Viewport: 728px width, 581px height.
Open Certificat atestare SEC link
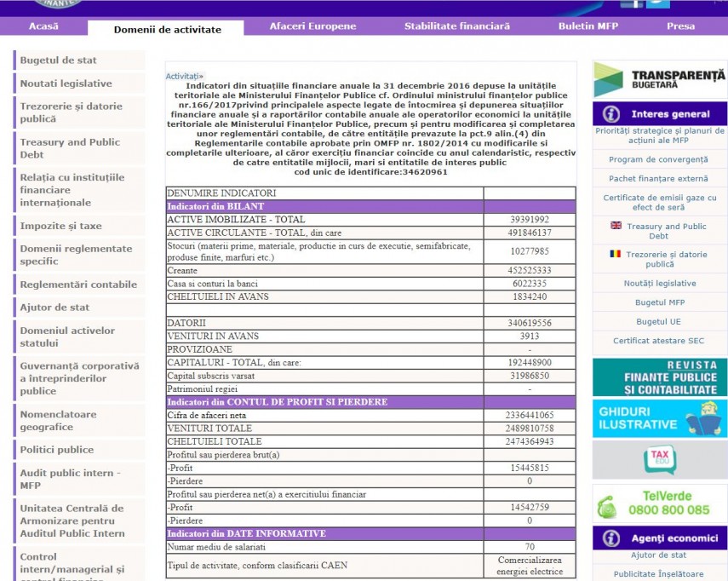point(658,341)
